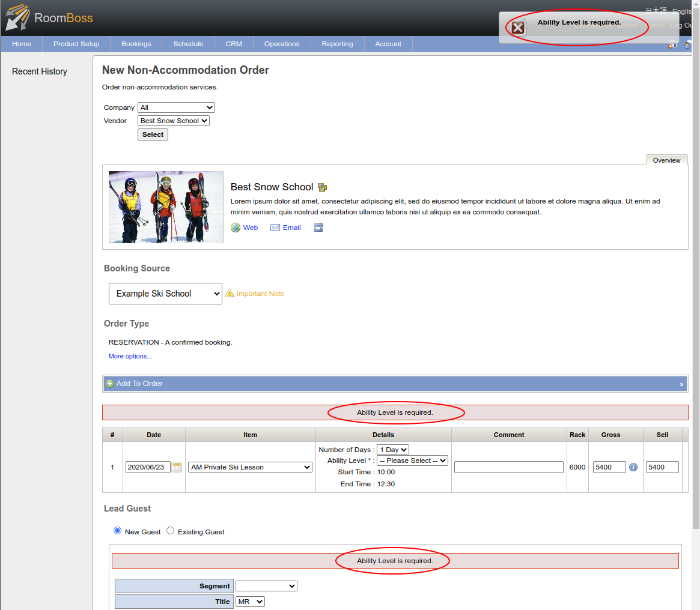
Task: Click the green plus icon on Add To Order
Action: [110, 383]
